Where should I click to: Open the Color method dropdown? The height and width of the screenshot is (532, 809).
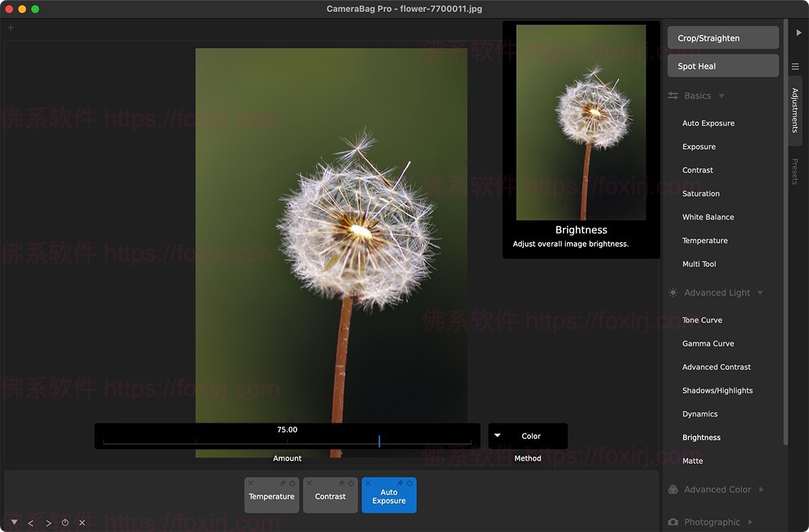528,436
